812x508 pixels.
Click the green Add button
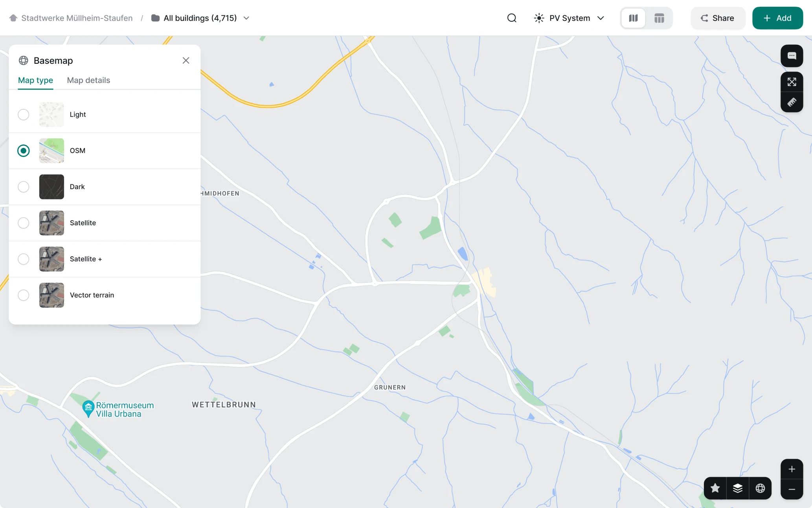click(777, 18)
